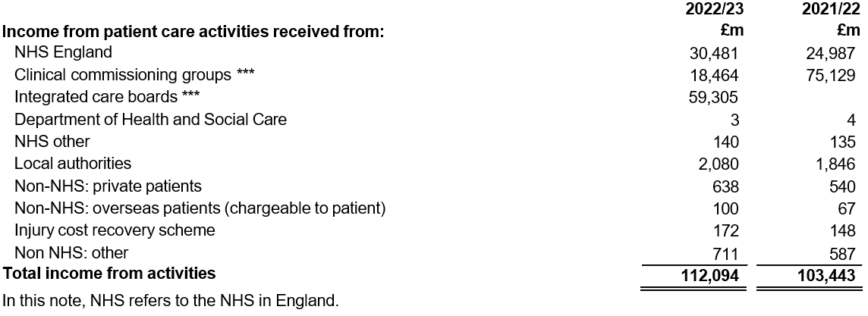868x316 pixels.
Task: Click the NHS other row label
Action: [52, 142]
